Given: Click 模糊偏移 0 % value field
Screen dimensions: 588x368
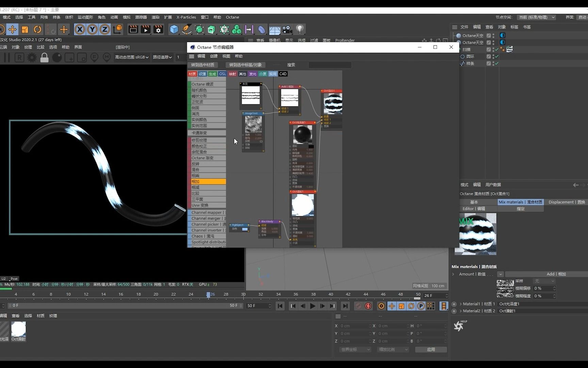Looking at the screenshot, I should 544,289.
